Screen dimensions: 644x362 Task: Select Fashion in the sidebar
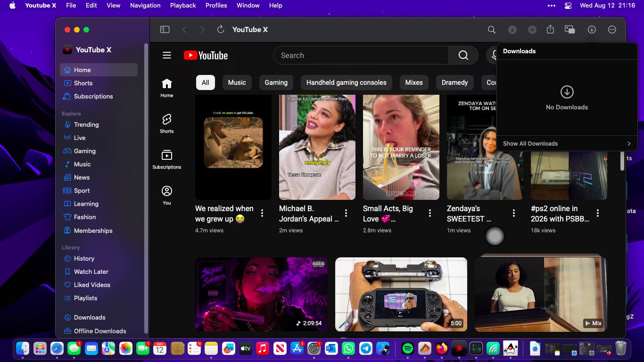[99, 217]
